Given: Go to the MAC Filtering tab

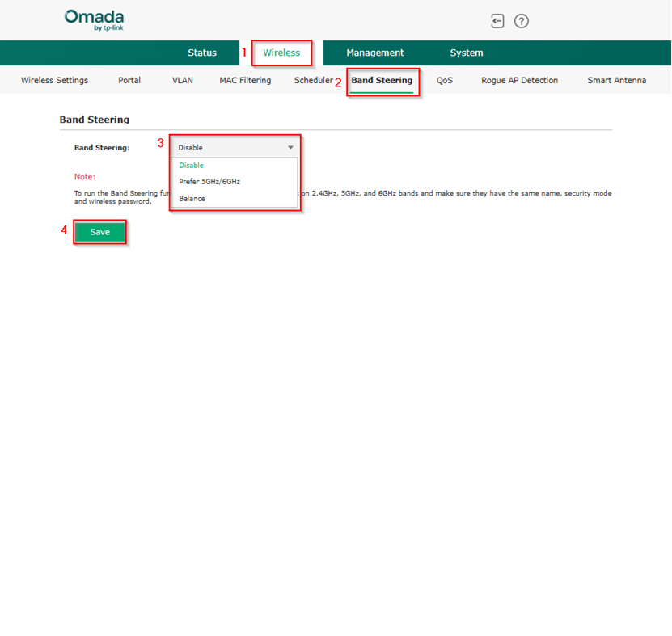Looking at the screenshot, I should [x=245, y=80].
